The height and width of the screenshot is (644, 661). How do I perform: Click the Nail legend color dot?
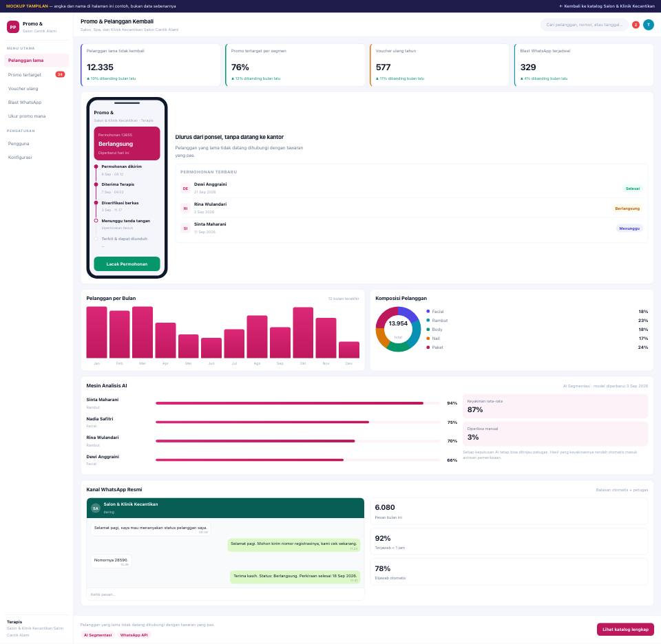point(428,339)
